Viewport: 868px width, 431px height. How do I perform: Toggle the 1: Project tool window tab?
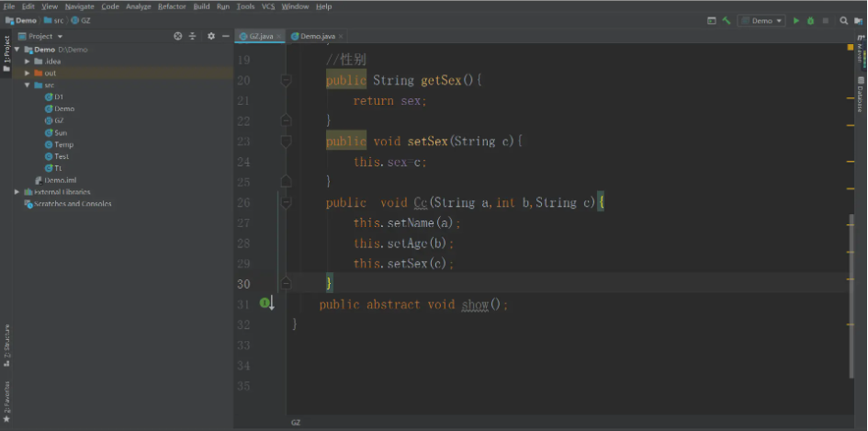click(6, 54)
